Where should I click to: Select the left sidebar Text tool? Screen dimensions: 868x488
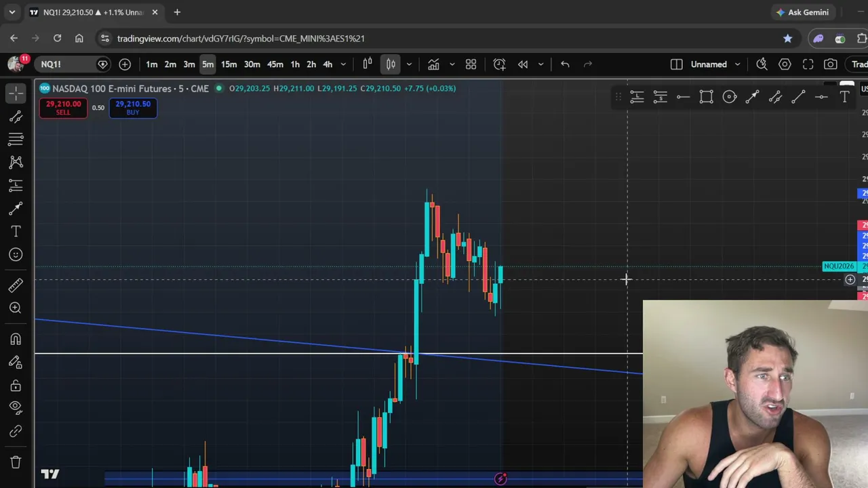(x=16, y=231)
